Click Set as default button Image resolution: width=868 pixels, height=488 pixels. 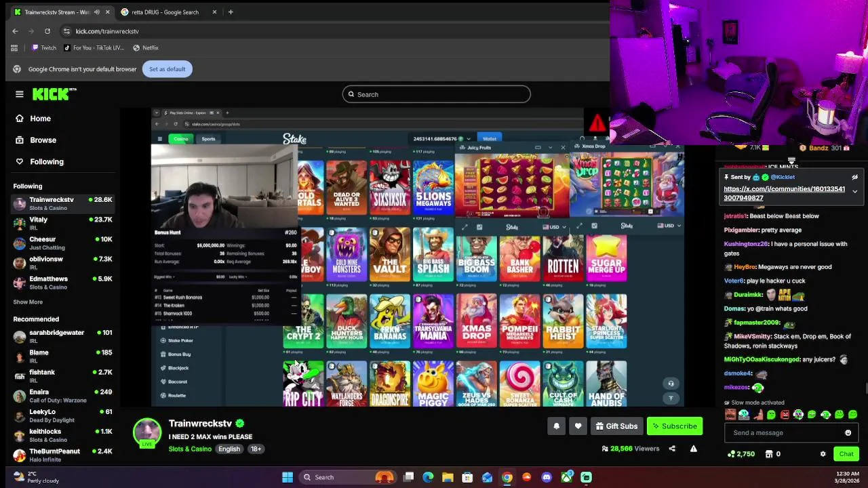click(x=167, y=69)
